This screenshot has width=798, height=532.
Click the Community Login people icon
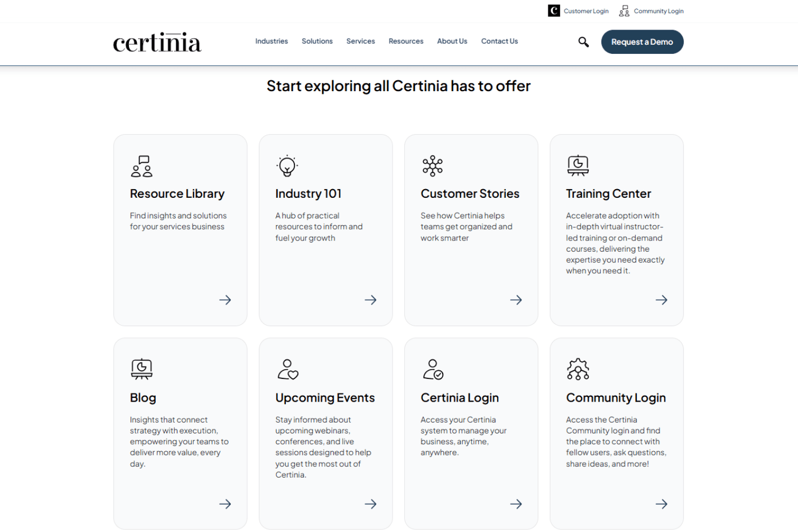point(624,11)
